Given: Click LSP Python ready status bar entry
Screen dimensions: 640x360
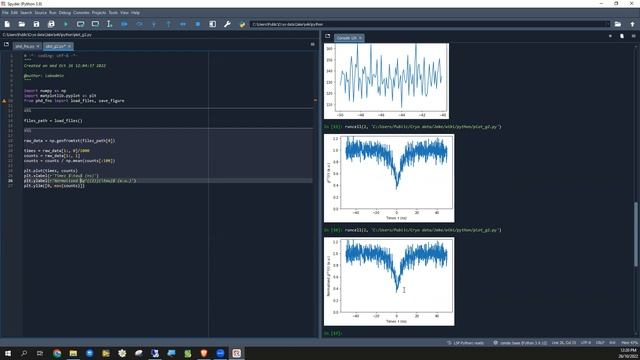Looking at the screenshot, I should (466, 343).
